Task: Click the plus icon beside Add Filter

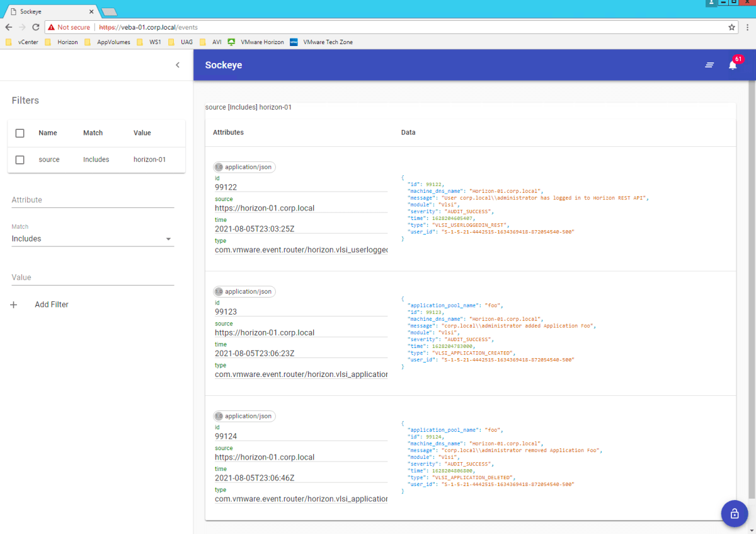Action: point(14,305)
